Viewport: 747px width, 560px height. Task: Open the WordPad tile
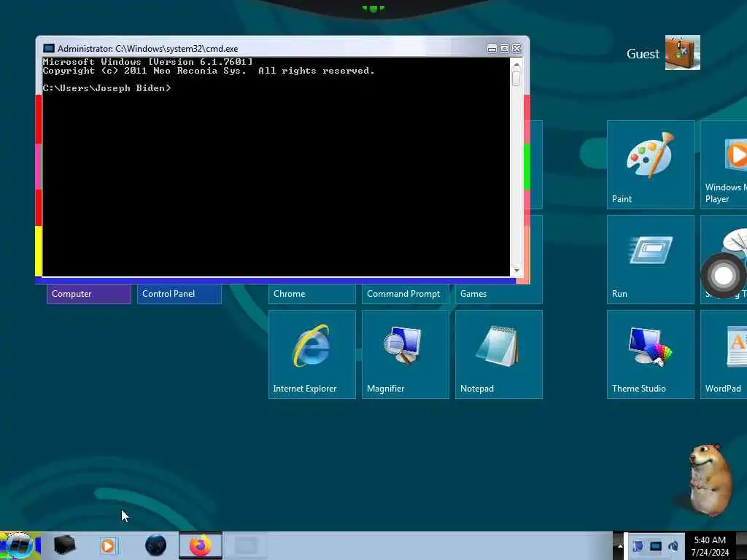[724, 354]
